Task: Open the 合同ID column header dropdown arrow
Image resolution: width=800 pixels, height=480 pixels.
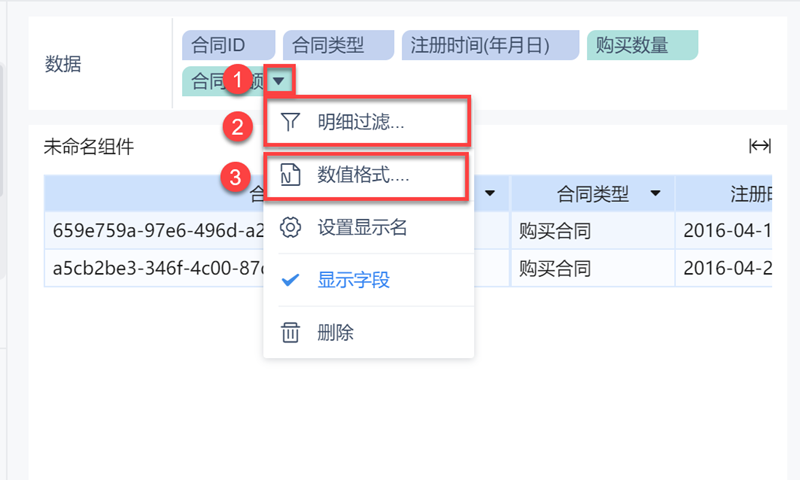Action: click(x=491, y=193)
